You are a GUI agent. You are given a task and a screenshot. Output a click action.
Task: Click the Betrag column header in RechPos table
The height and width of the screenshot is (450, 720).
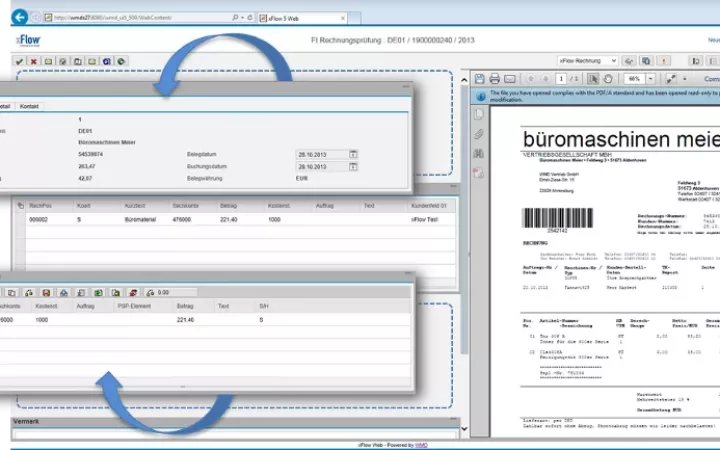(228, 206)
